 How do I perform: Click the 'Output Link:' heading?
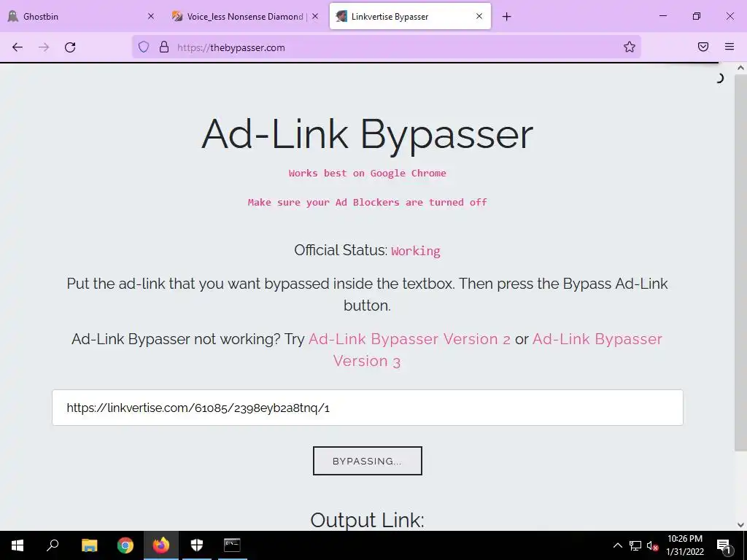368,520
